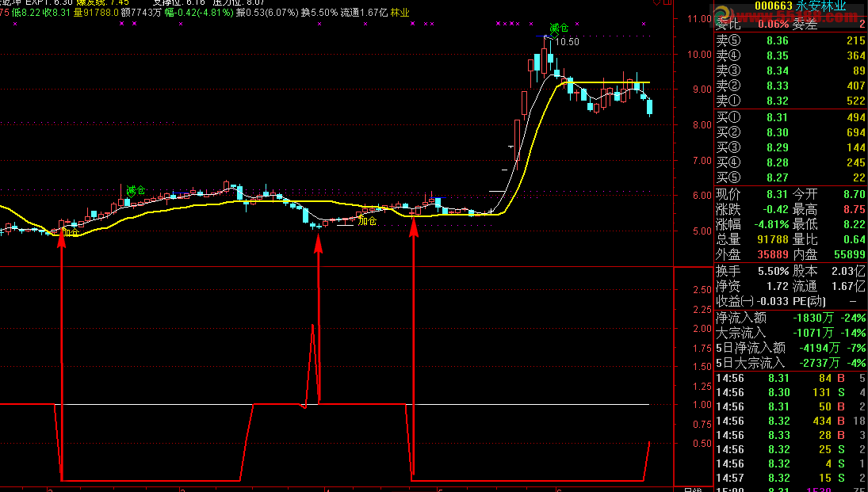
Task: Select the 卖② ask row at 8.33
Action: [790, 86]
